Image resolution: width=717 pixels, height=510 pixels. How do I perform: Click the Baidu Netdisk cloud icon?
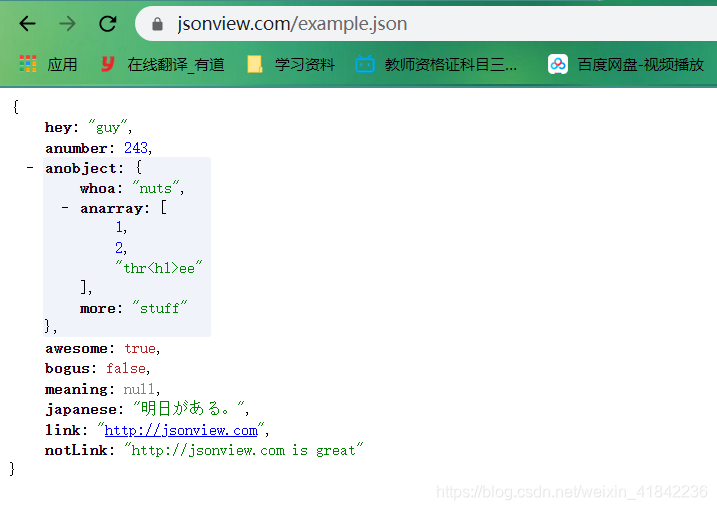pyautogui.click(x=557, y=64)
